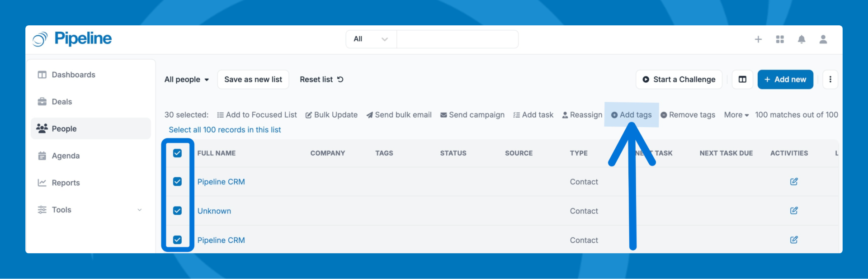The height and width of the screenshot is (279, 868).
Task: Click the Add tags action
Action: pos(632,115)
